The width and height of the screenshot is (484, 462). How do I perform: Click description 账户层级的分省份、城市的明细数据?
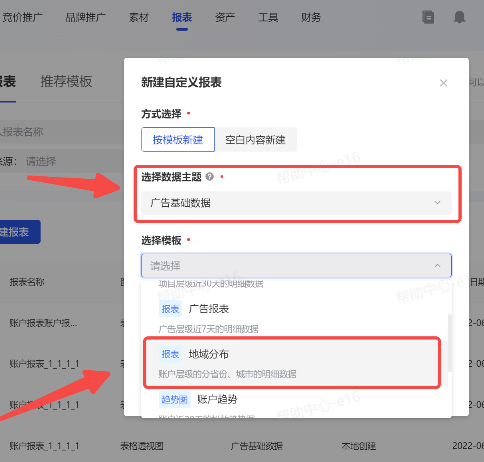point(227,374)
